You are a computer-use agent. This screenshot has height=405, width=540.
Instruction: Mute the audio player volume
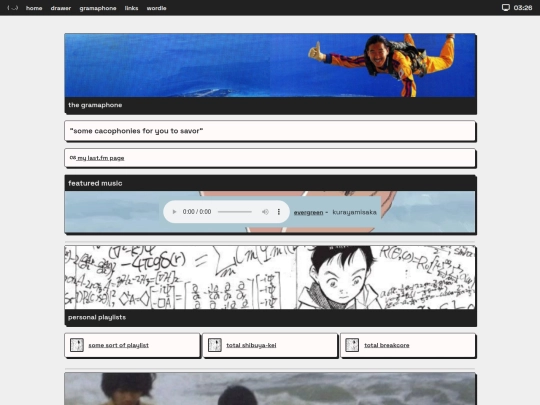[265, 212]
